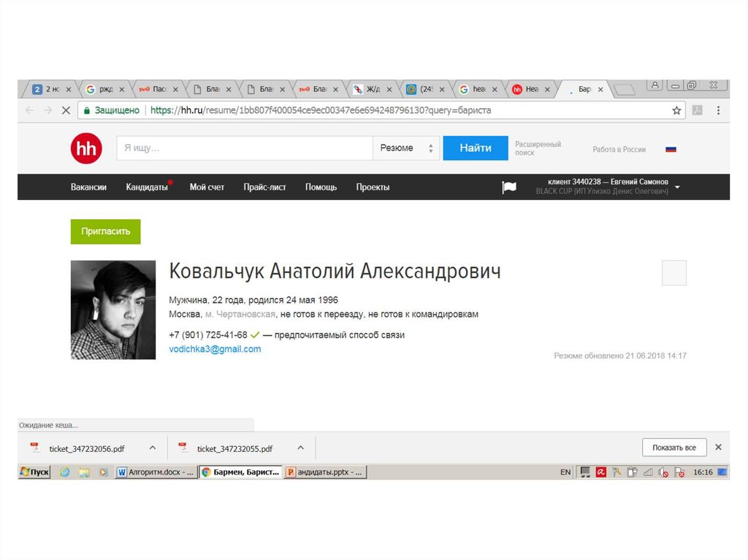Open the client account dropdown arrow

(x=678, y=187)
